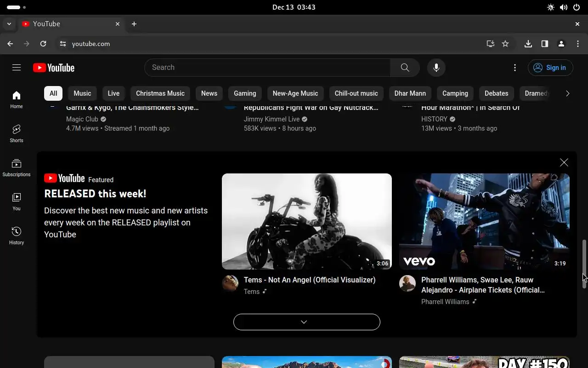View site information icon in address bar
The image size is (588, 368).
coord(63,44)
